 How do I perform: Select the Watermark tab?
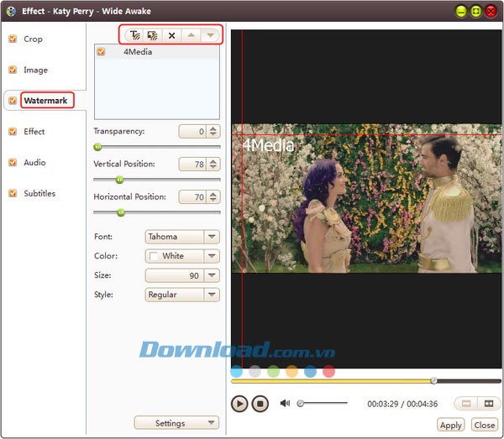[x=45, y=101]
